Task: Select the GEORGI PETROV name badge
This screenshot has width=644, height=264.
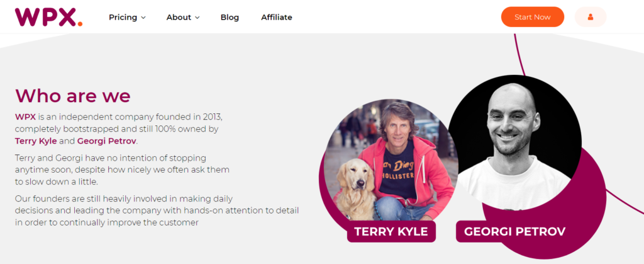Action: coord(514,231)
